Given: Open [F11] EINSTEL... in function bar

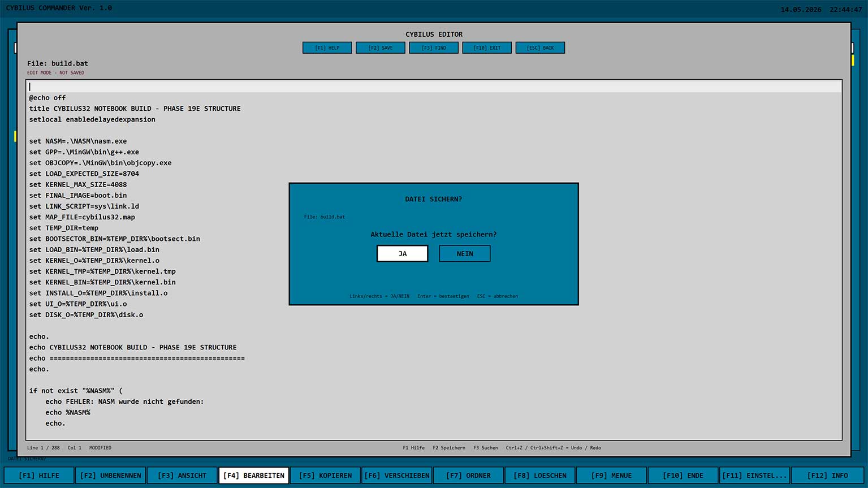Looking at the screenshot, I should click(754, 476).
